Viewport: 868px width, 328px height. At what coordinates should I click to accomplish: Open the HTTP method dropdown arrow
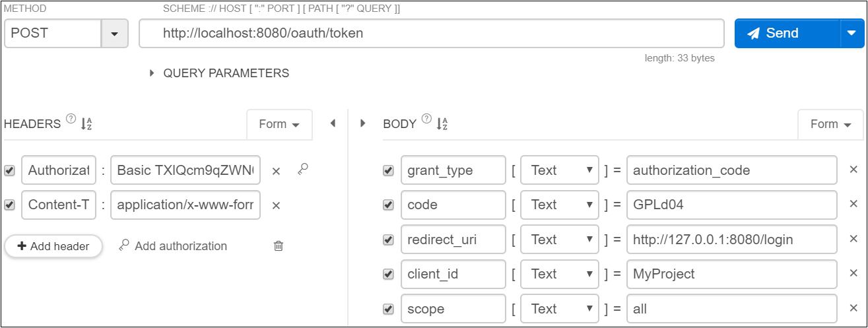coord(114,34)
